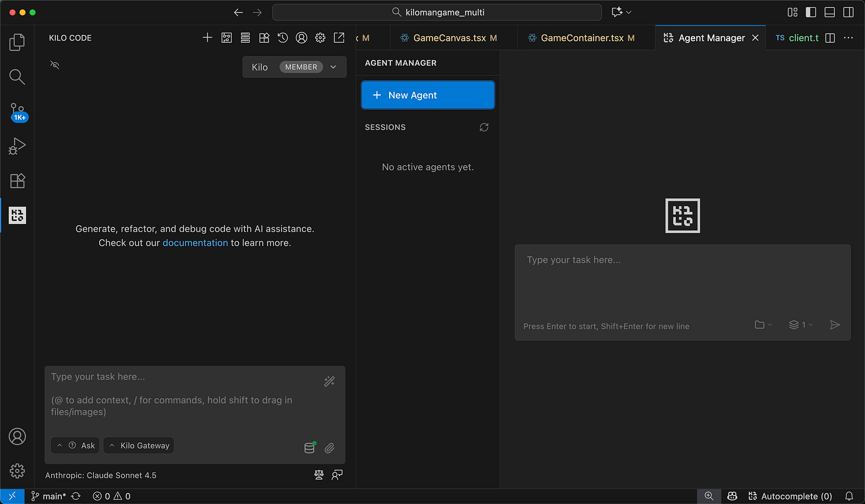This screenshot has height=504, width=865.
Task: Click the balance scale icon near model name
Action: point(319,474)
